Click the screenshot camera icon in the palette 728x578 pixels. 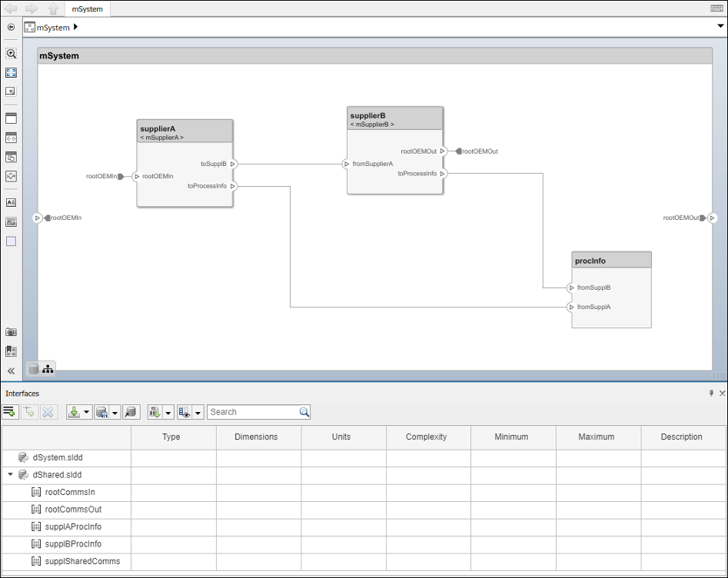11,331
